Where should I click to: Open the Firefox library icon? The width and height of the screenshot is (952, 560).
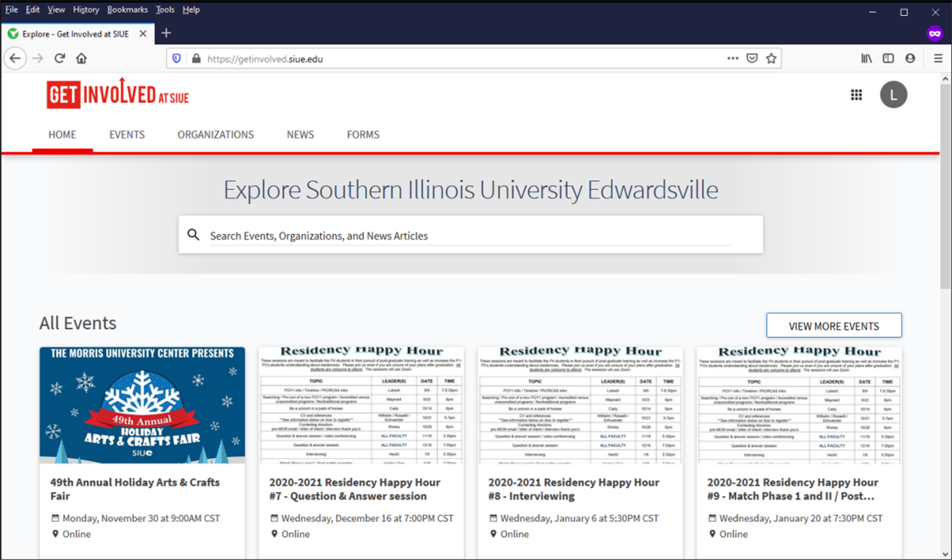866,58
